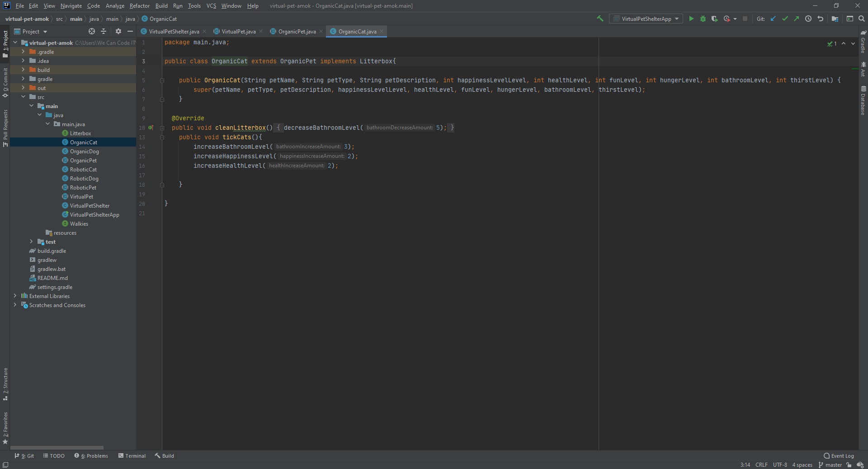Hide the Project panel with minus icon

(x=130, y=31)
